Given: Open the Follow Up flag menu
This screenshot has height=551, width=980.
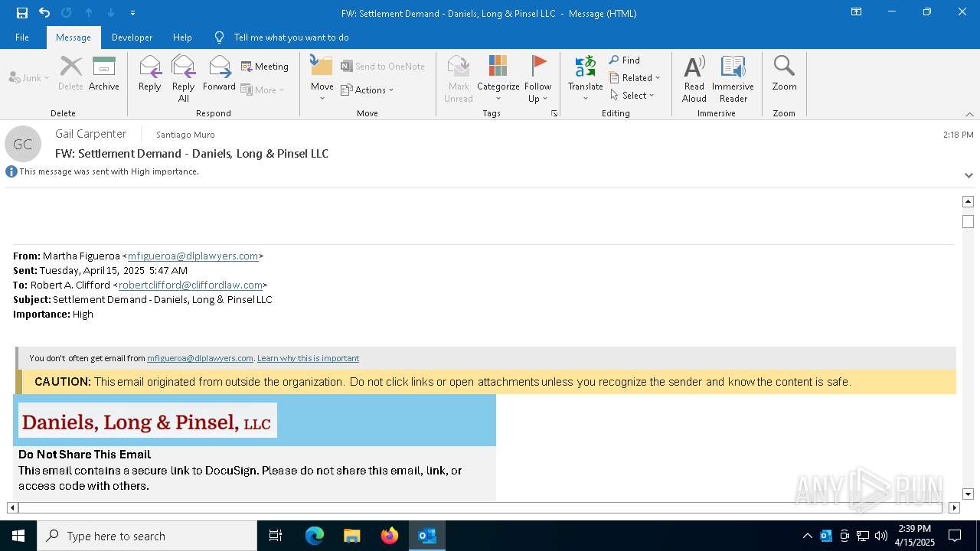Looking at the screenshot, I should [537, 78].
